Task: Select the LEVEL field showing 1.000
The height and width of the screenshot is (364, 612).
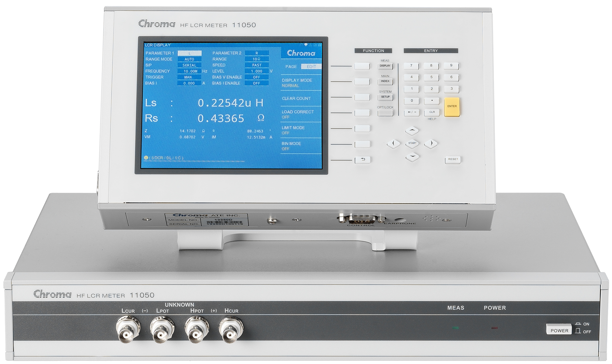Action: point(257,71)
